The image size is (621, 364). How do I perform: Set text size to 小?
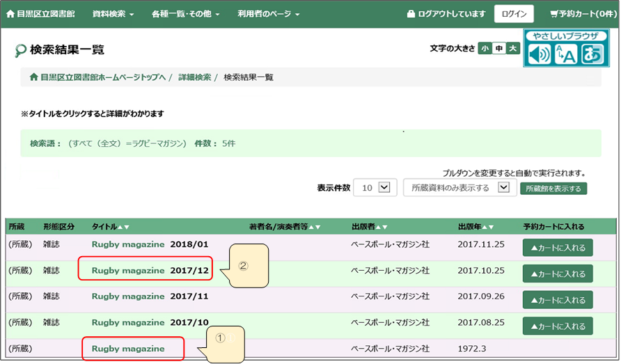point(485,48)
